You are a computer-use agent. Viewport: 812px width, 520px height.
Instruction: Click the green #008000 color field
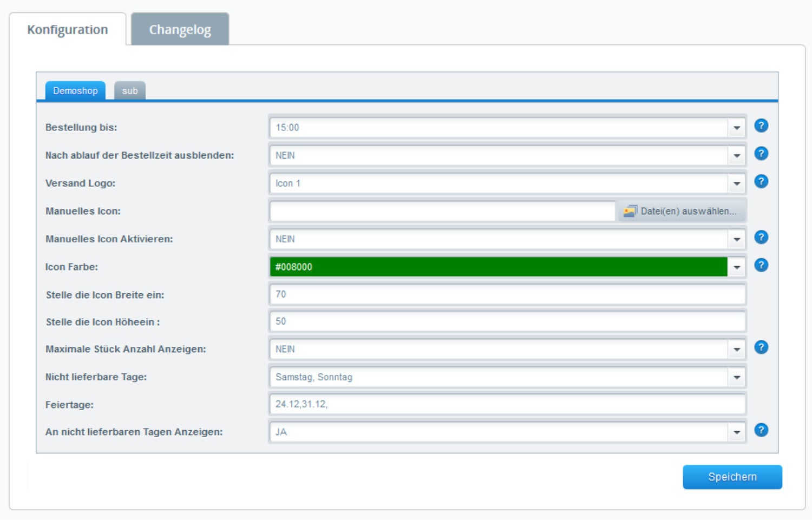point(499,267)
